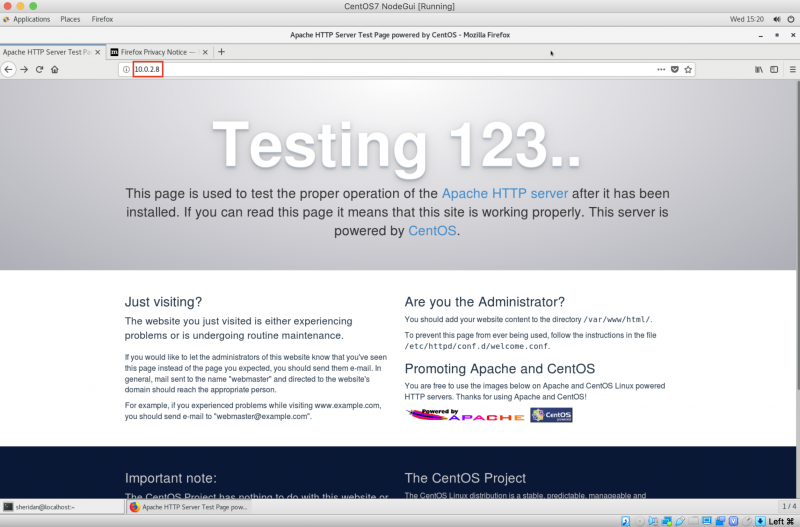Maximize the Firefox window square button

(x=777, y=35)
